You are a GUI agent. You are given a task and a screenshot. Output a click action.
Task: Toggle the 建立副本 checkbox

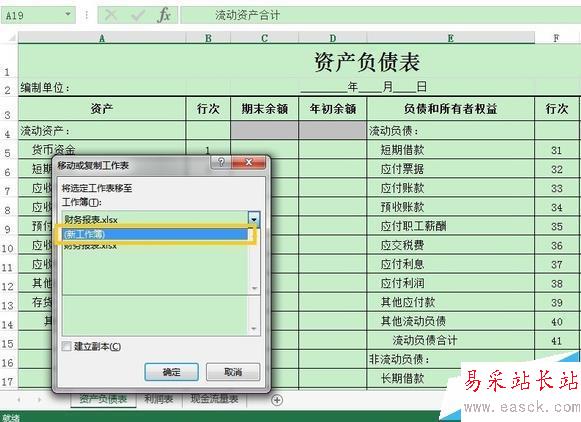[x=67, y=346]
